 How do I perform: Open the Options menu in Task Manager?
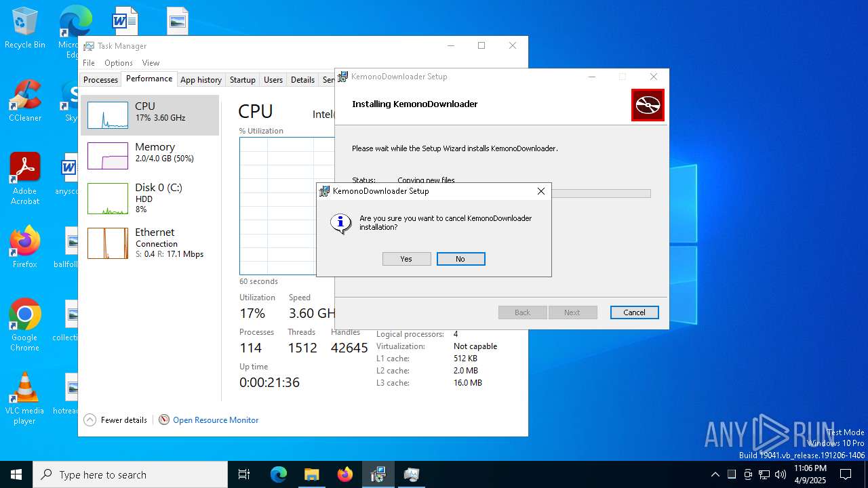119,63
